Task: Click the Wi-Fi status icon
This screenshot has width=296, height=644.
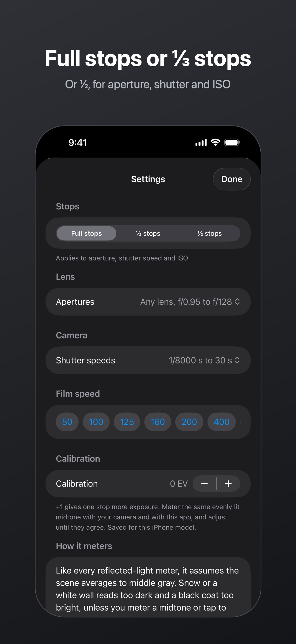Action: point(215,142)
